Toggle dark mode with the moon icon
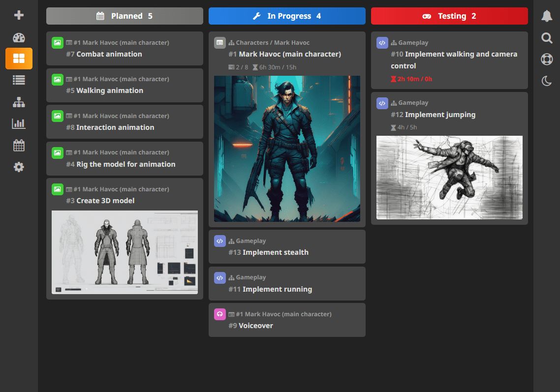Screen dimensions: 560x392 point(547,81)
